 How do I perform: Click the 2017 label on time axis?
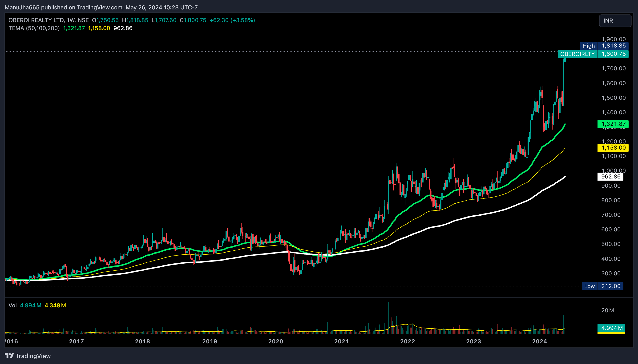[76, 341]
